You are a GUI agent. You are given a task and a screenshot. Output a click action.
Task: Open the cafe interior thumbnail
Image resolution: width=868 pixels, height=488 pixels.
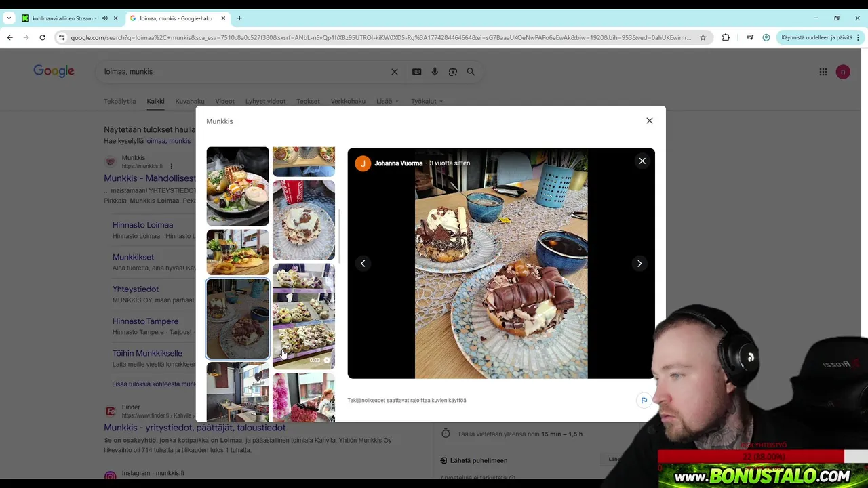237,392
